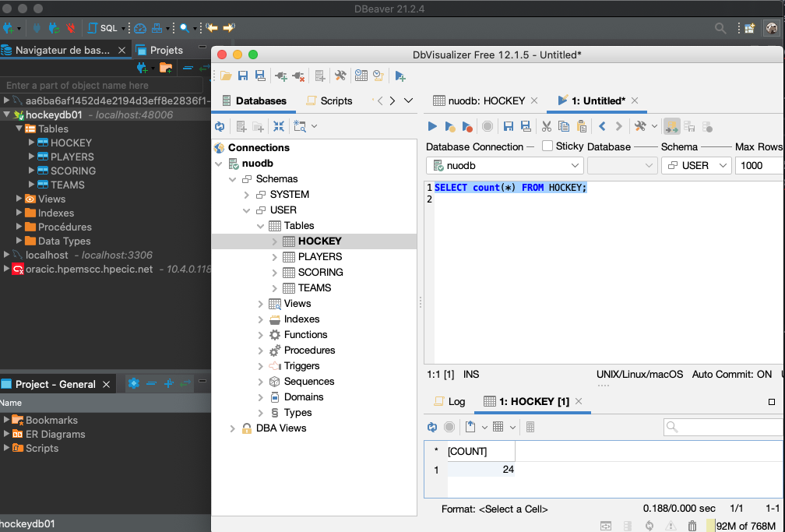Open the USER schema dropdown
This screenshot has width=785, height=532.
(x=696, y=165)
